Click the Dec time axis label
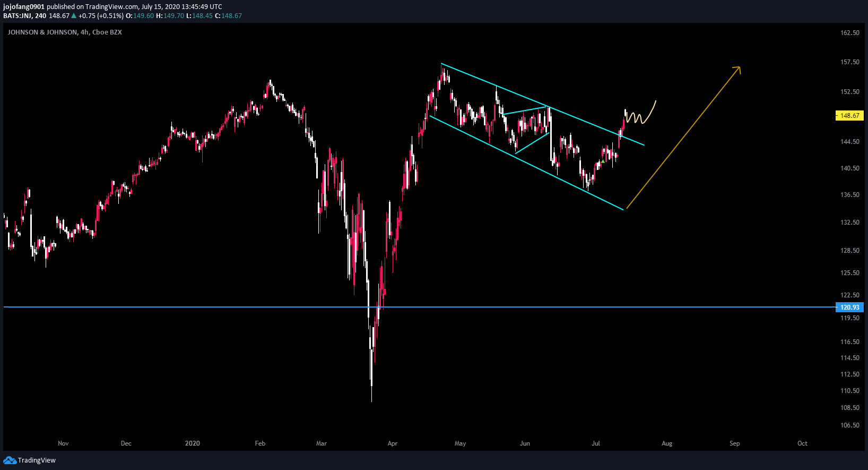Screen dimensions: 868x470 click(x=126, y=443)
